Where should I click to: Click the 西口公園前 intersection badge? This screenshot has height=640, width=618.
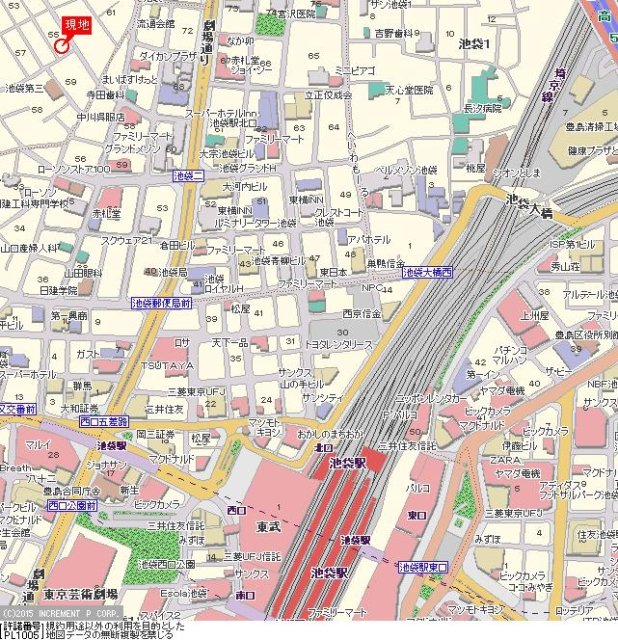(x=72, y=506)
